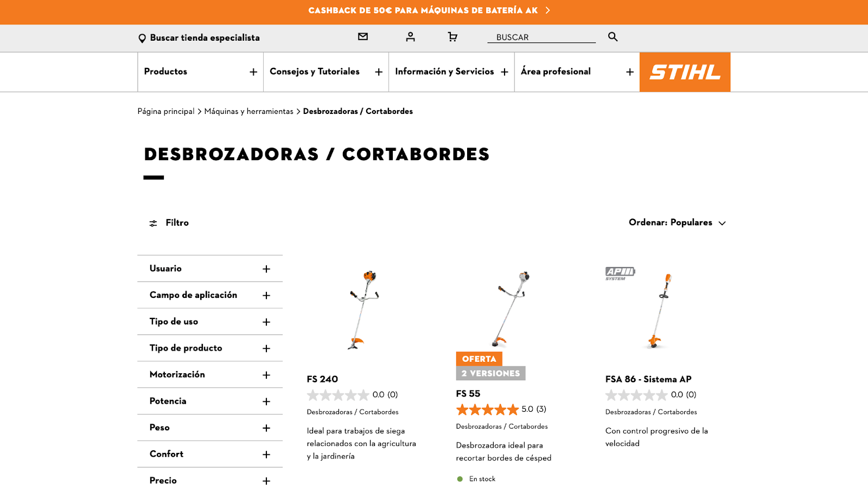Image resolution: width=868 pixels, height=491 pixels.
Task: Expand the Precio filter
Action: click(x=210, y=481)
